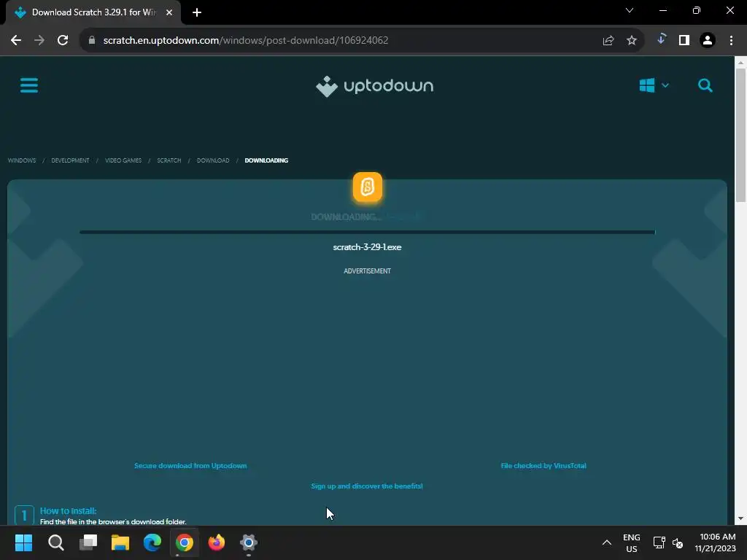Click Sign up and discover the benefits
Screen dimensions: 747x560
367,486
